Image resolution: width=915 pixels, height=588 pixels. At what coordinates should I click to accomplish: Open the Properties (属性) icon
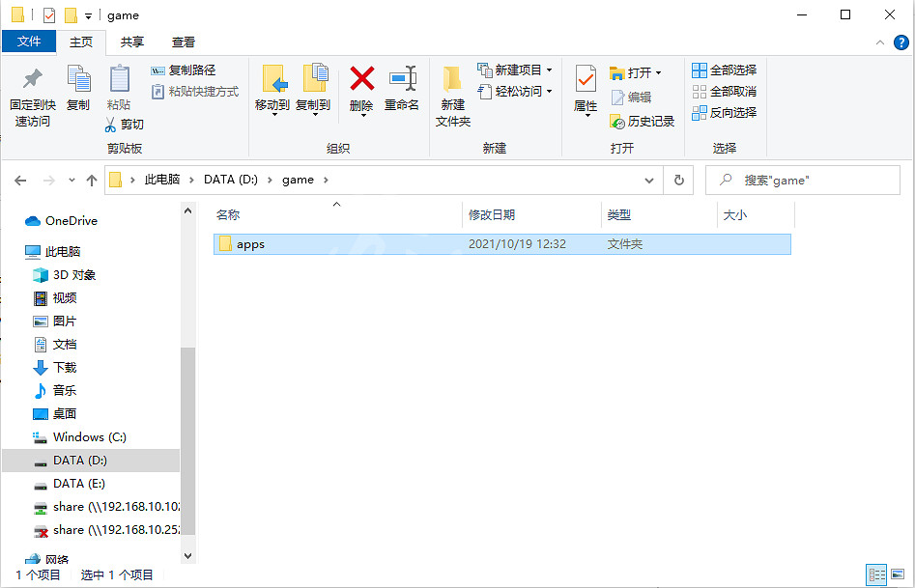585,89
